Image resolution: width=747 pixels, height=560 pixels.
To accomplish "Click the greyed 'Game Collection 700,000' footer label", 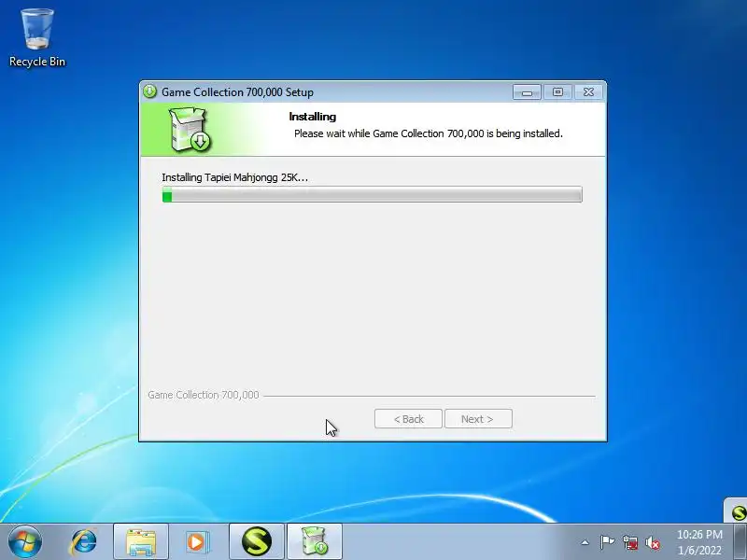I will pyautogui.click(x=204, y=395).
